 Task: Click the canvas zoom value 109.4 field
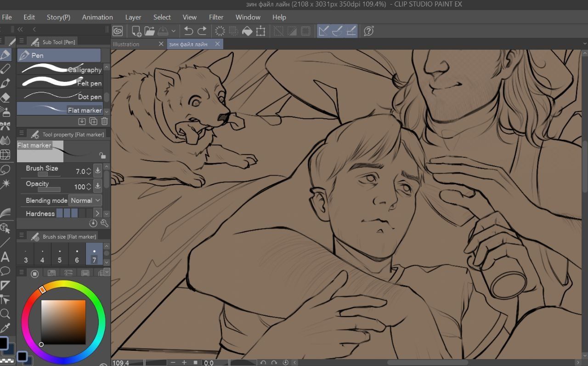(121, 363)
